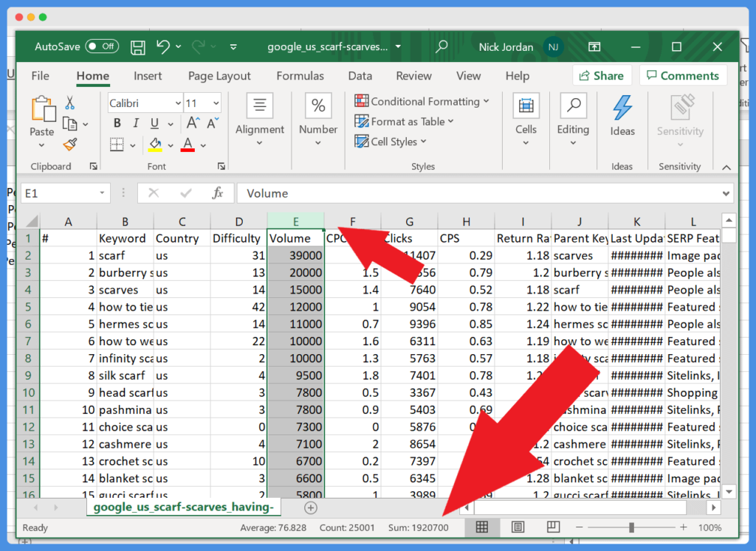Viewport: 756px width, 551px height.
Task: Click the NJ account avatar
Action: (x=553, y=46)
